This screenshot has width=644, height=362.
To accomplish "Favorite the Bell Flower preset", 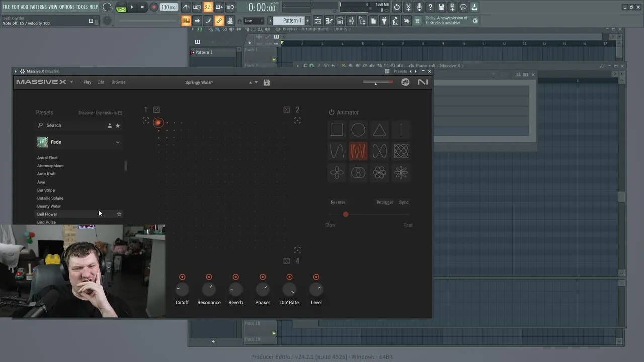I will click(119, 214).
